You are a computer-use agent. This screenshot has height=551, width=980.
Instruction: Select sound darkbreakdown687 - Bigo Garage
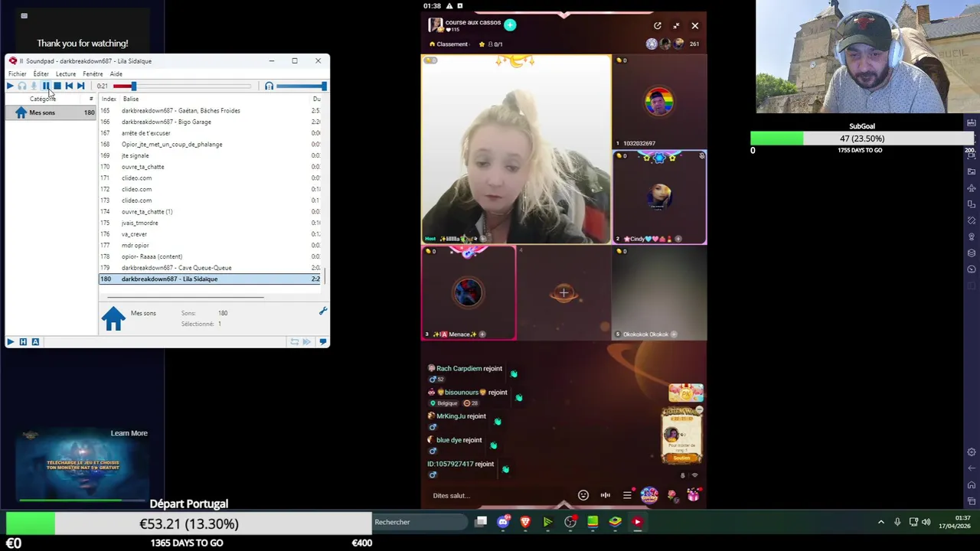pyautogui.click(x=211, y=122)
